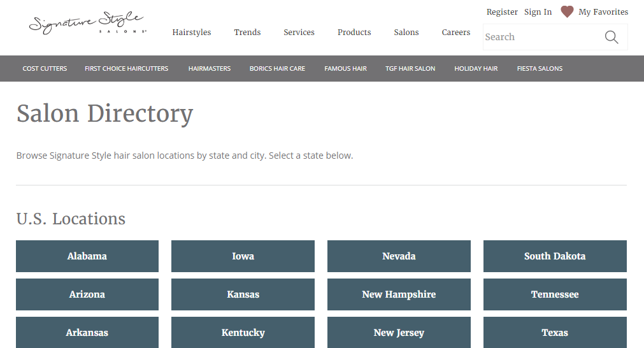Screen dimensions: 644x348
Task: Pick the Kansas state button
Action: tap(243, 294)
